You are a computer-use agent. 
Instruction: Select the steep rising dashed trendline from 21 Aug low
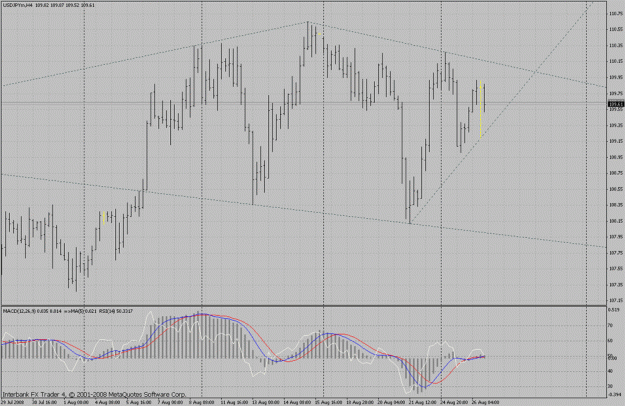pyautogui.click(x=502, y=112)
